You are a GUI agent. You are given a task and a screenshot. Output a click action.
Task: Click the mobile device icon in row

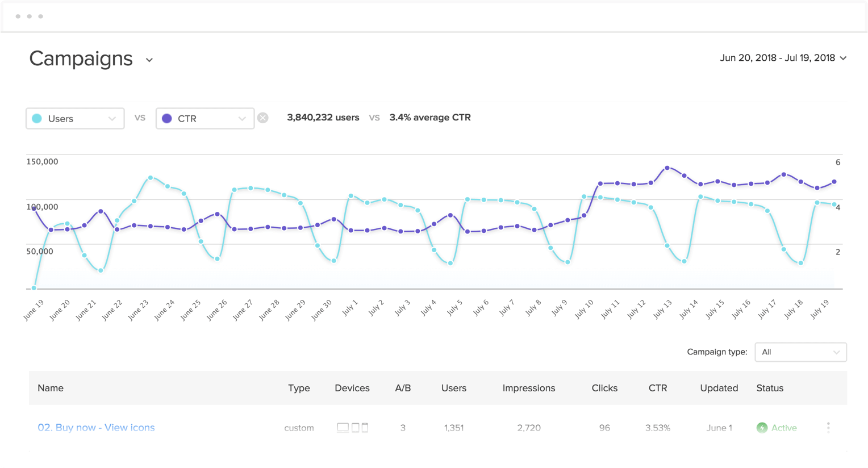365,428
